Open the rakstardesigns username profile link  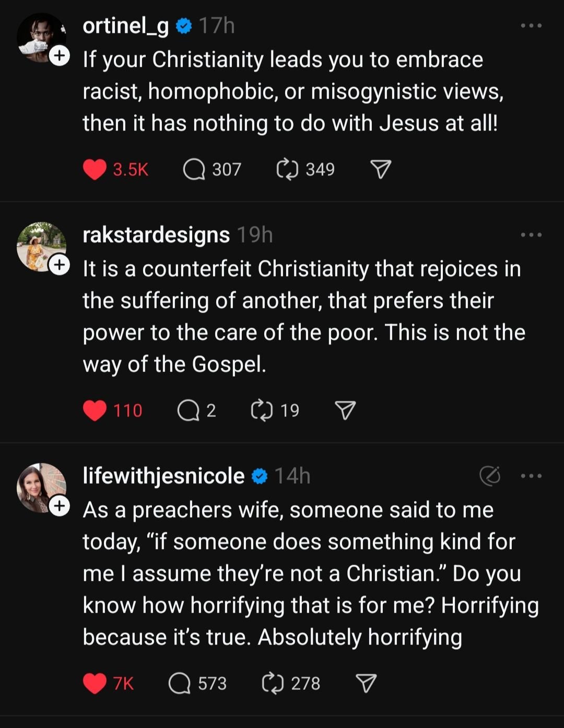[156, 235]
